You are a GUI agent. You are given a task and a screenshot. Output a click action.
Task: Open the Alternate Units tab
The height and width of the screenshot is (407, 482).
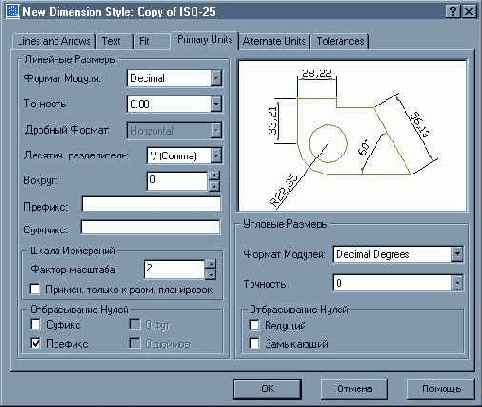(x=274, y=41)
